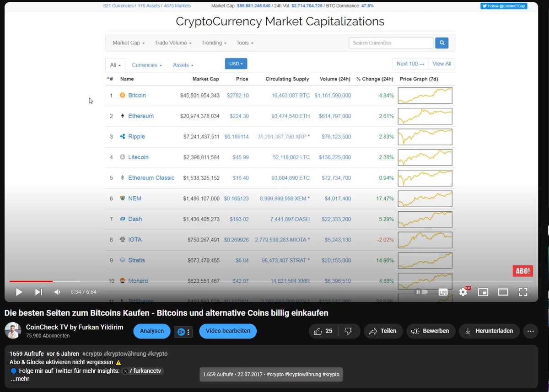The height and width of the screenshot is (392, 549).
Task: Open the Currencies filter dropdown
Action: click(x=147, y=65)
